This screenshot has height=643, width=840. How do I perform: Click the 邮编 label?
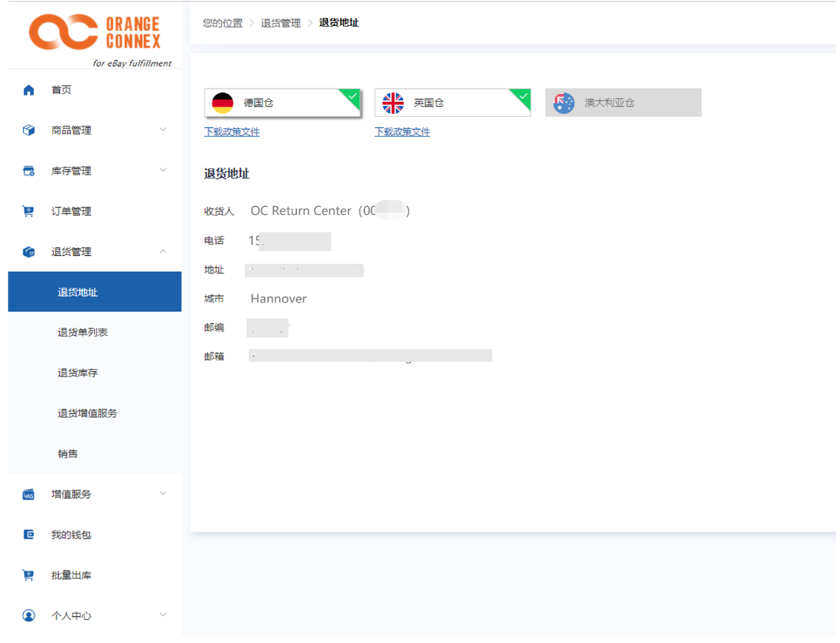tap(213, 327)
